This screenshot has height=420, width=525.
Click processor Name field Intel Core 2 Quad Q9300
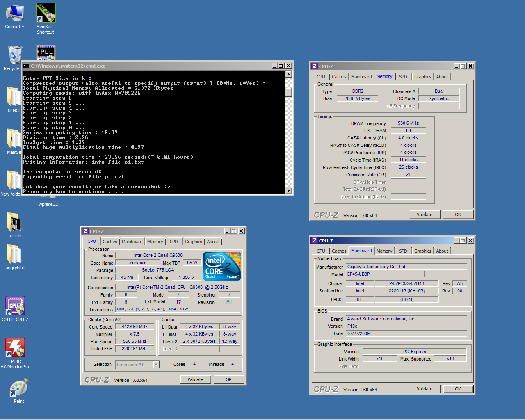tap(158, 255)
